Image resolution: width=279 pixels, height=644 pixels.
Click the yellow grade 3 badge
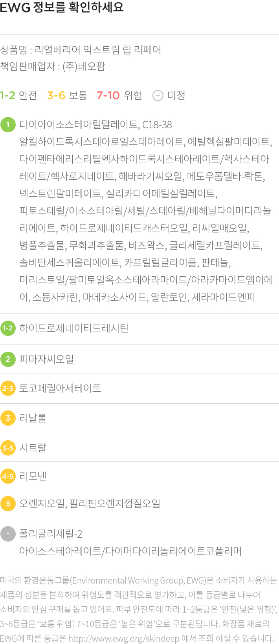click(x=8, y=418)
